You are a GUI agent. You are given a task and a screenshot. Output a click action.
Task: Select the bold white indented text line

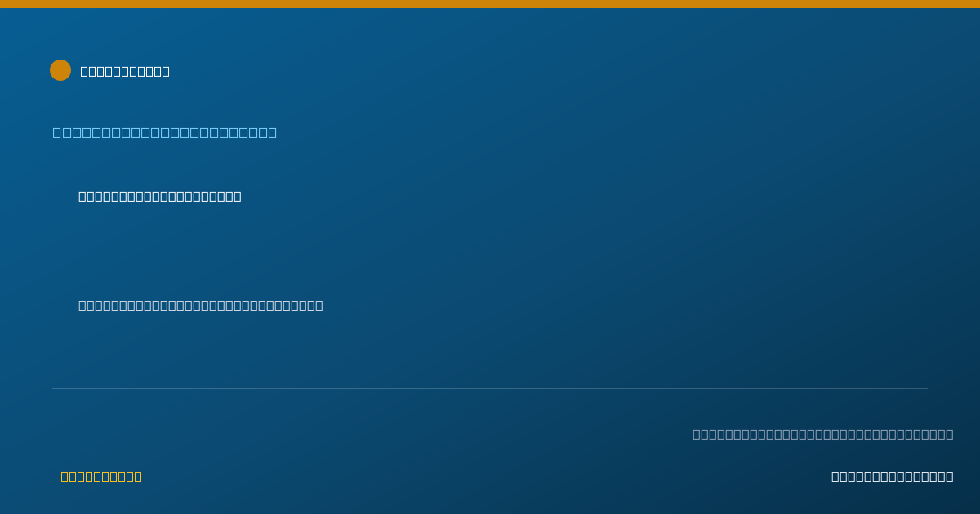[x=160, y=196]
